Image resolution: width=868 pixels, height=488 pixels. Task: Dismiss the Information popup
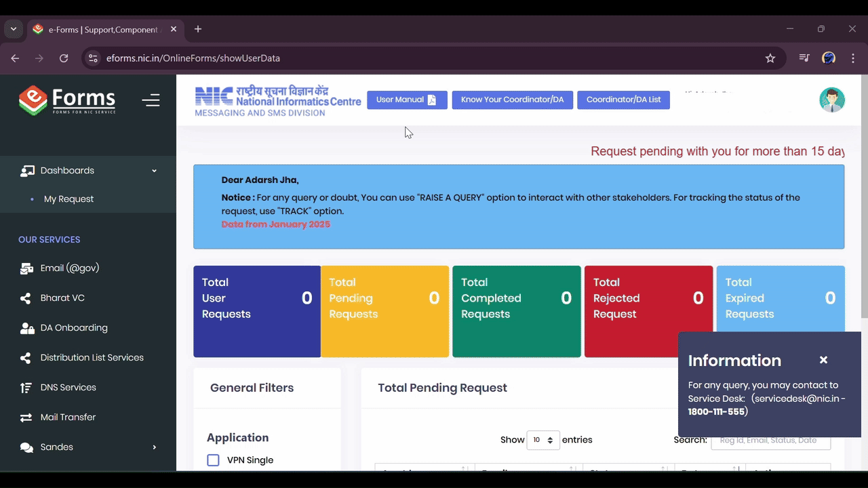pos(823,360)
